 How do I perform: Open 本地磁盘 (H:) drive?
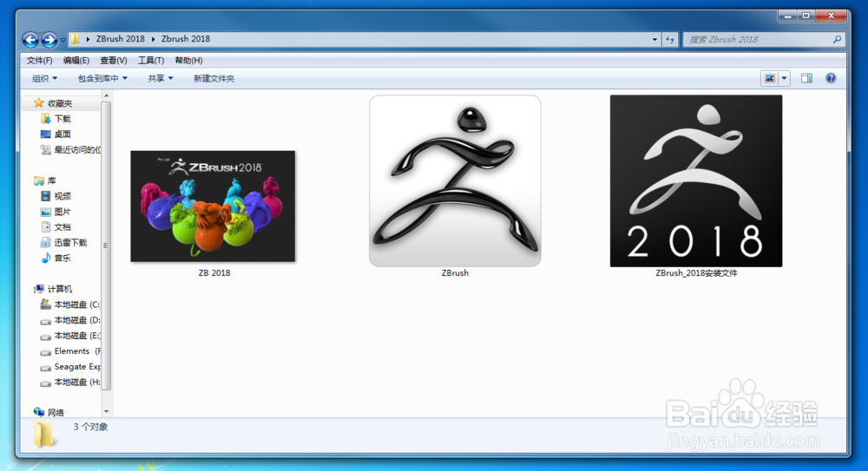point(77,383)
